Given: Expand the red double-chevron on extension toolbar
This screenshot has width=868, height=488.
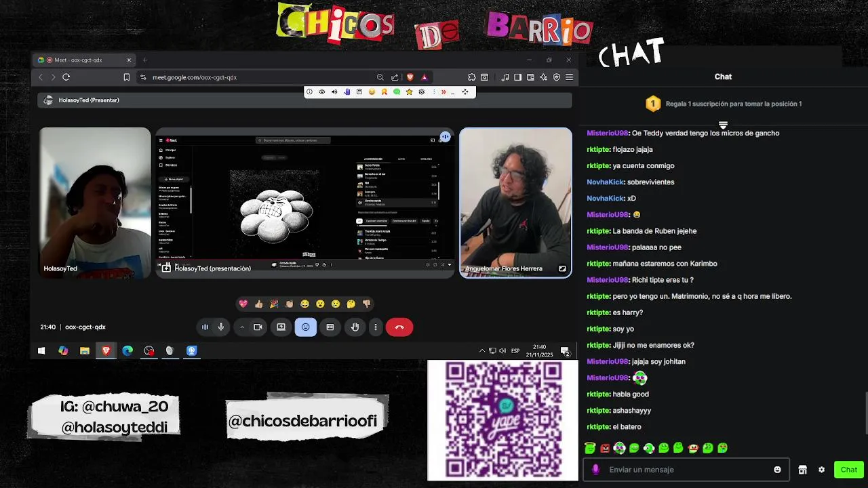Looking at the screenshot, I should click(443, 91).
